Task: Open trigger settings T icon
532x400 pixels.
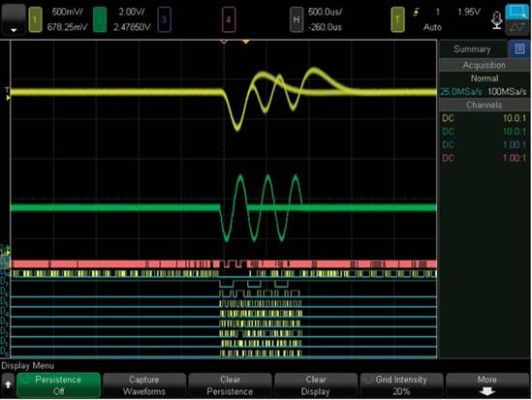Action: 397,19
